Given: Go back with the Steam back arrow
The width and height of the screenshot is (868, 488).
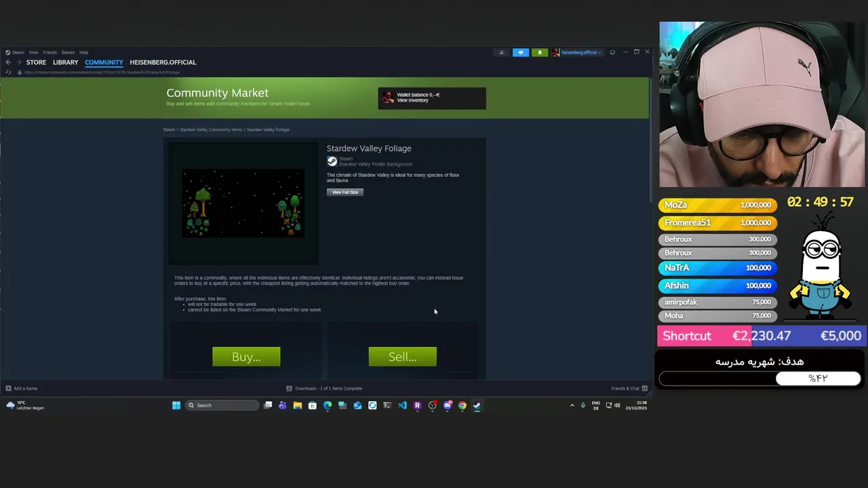Looking at the screenshot, I should tap(8, 62).
